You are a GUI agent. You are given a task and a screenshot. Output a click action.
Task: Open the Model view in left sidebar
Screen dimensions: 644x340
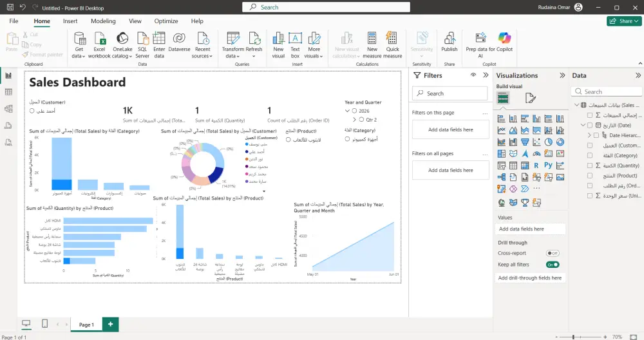click(8, 109)
